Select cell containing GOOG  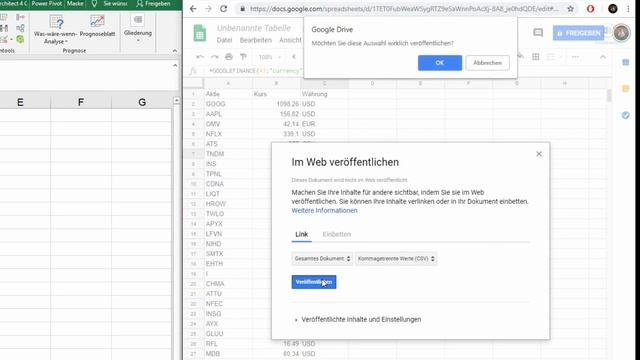tap(228, 104)
